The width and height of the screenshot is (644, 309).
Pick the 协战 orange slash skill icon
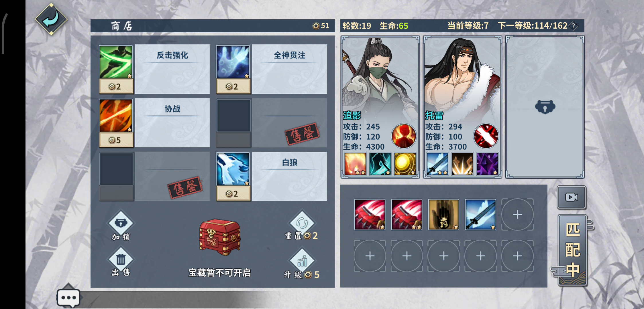tap(116, 115)
